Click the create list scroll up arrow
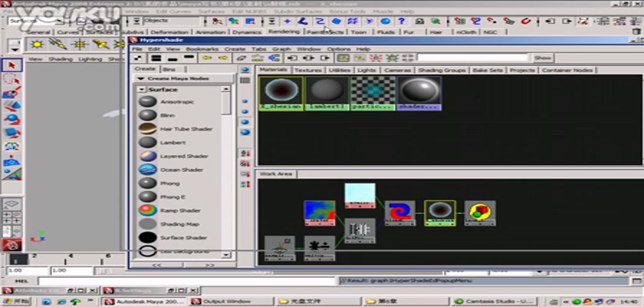The image size is (644, 307). 226,88
